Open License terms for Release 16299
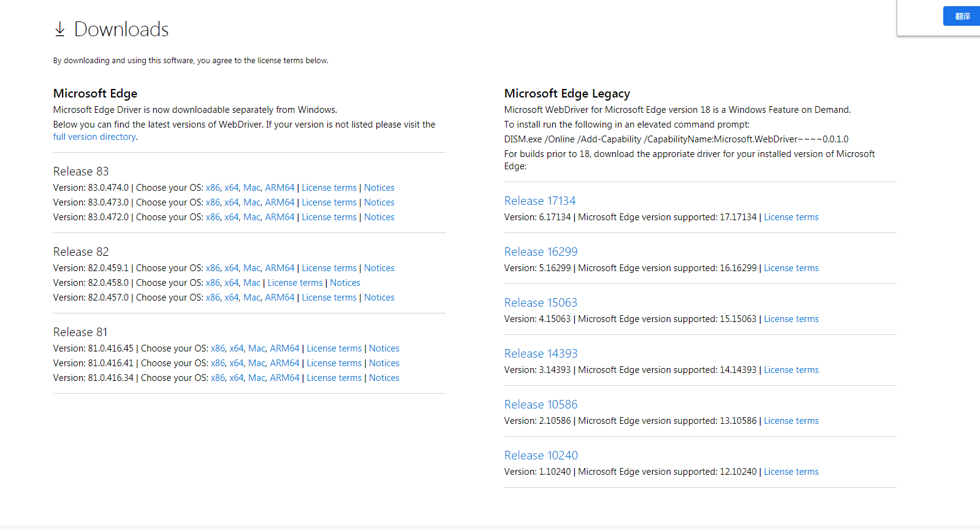 coord(791,268)
